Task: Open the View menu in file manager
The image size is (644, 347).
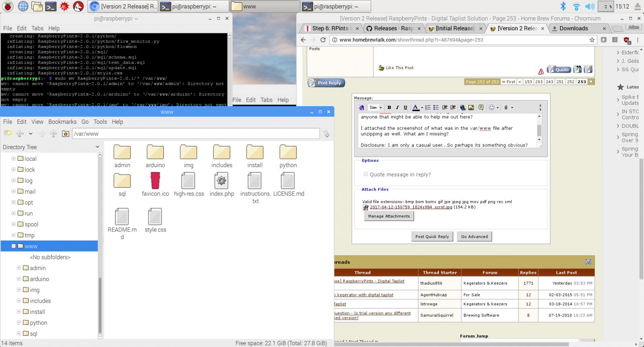Action: [x=37, y=122]
